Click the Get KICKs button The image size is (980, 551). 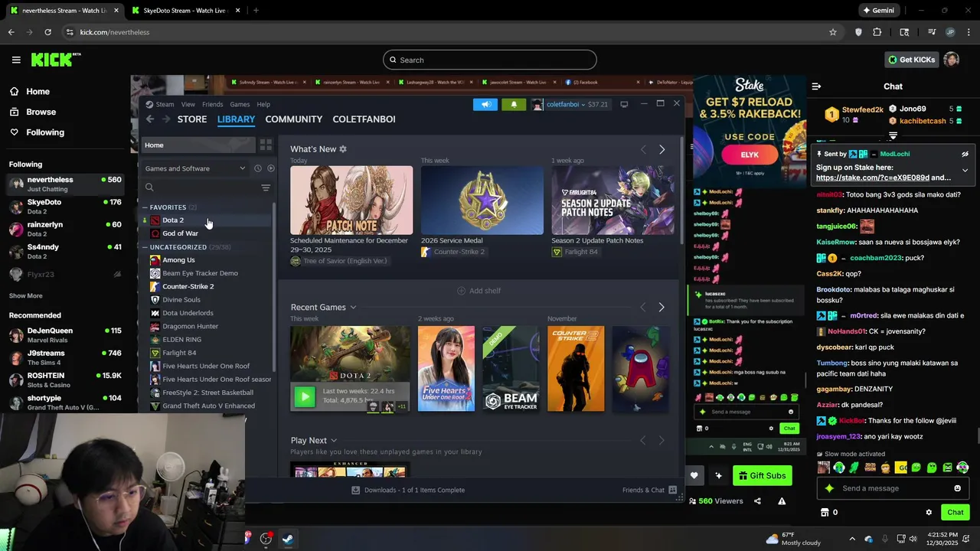coord(910,60)
